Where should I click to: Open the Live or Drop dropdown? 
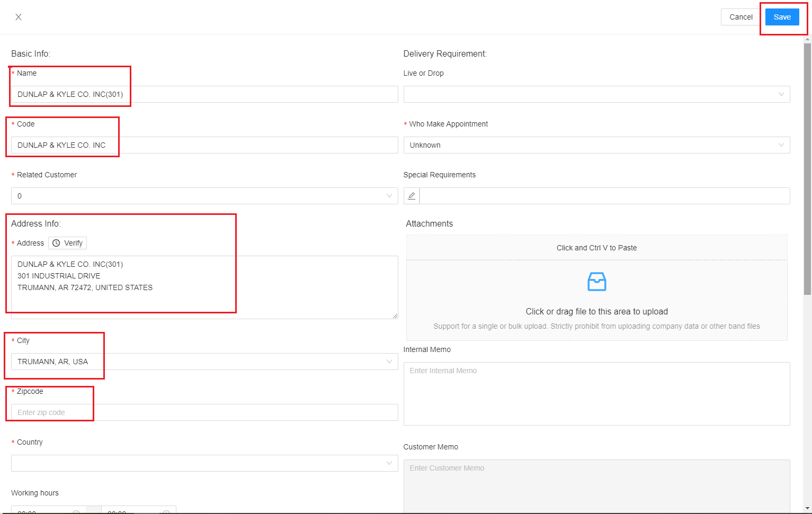coord(596,94)
